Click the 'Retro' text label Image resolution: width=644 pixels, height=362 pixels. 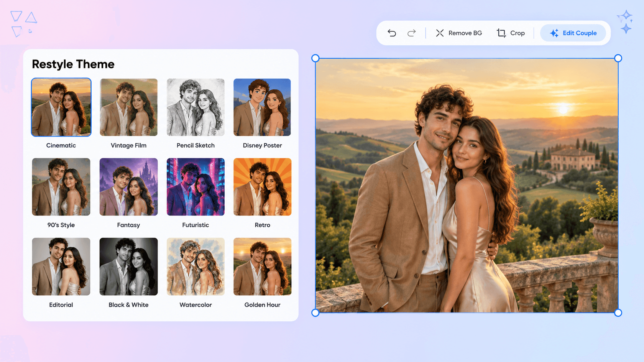point(262,225)
